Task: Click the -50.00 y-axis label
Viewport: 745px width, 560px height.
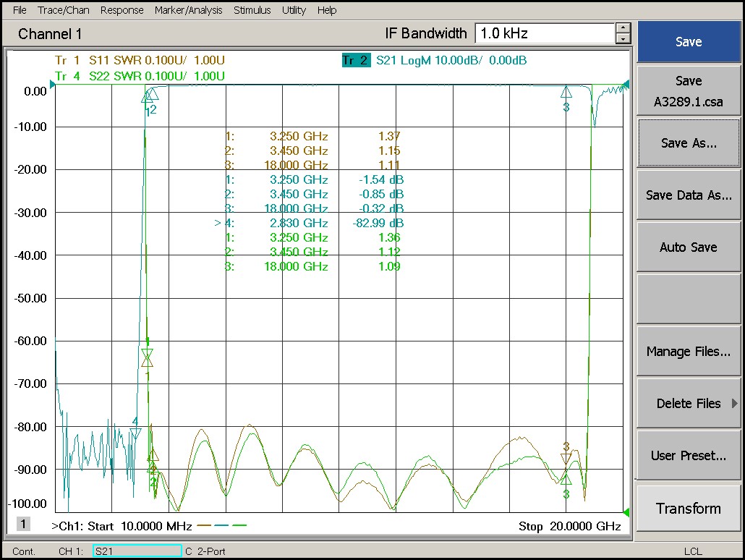Action: (30, 299)
